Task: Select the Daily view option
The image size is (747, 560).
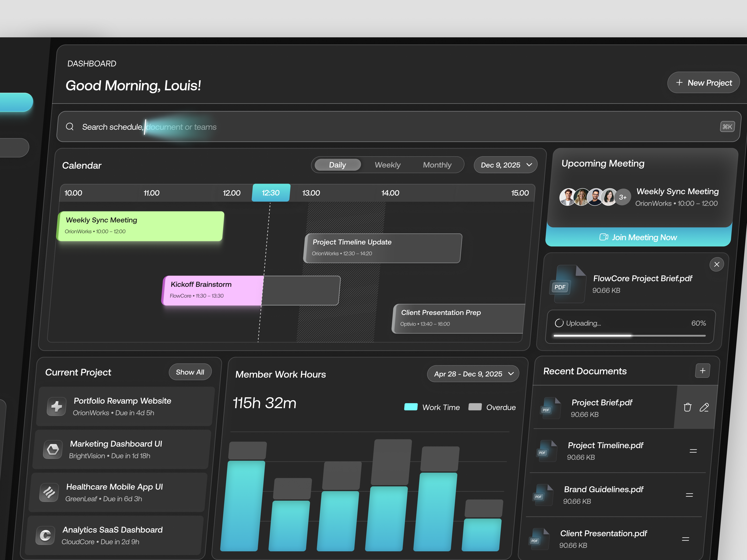Action: [x=337, y=164]
